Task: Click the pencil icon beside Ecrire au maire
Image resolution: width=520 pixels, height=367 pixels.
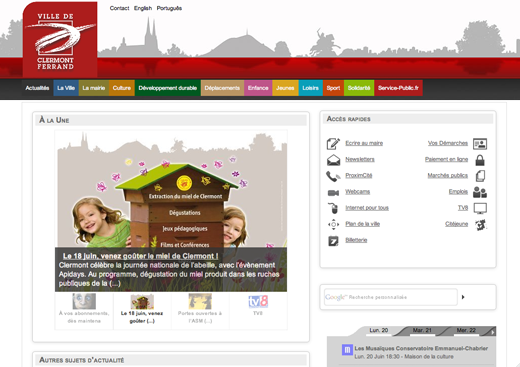Action: coord(333,144)
